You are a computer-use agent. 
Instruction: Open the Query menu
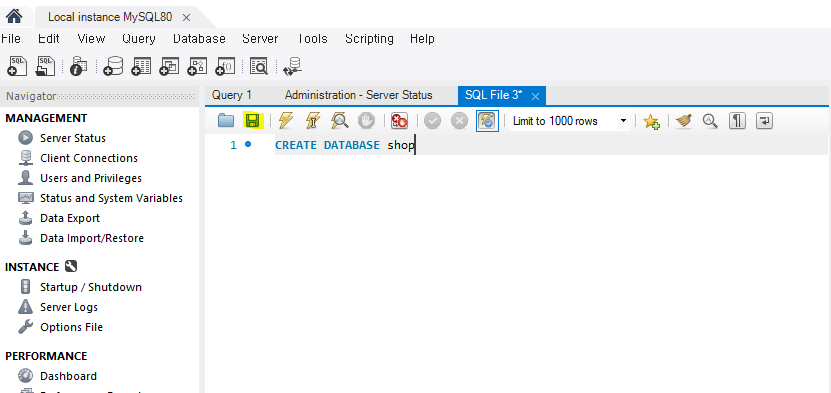139,39
